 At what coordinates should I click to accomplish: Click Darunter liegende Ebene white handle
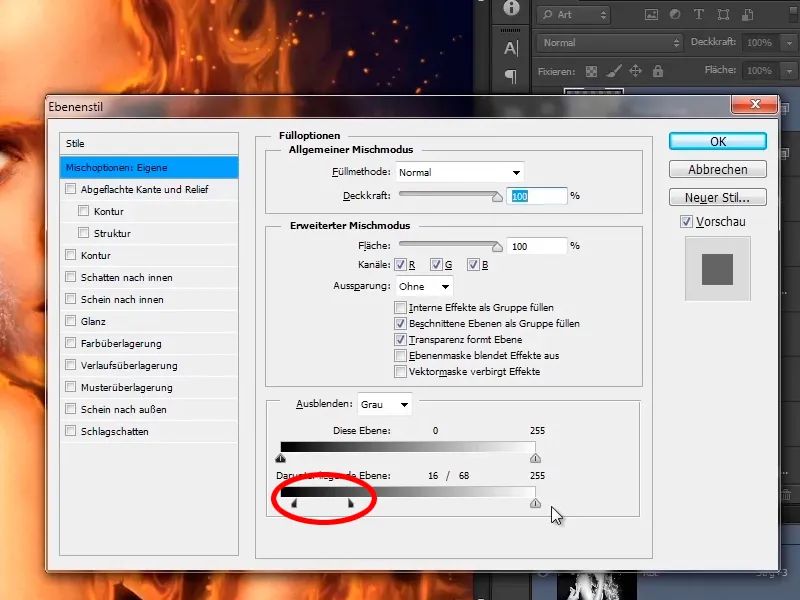(x=535, y=503)
